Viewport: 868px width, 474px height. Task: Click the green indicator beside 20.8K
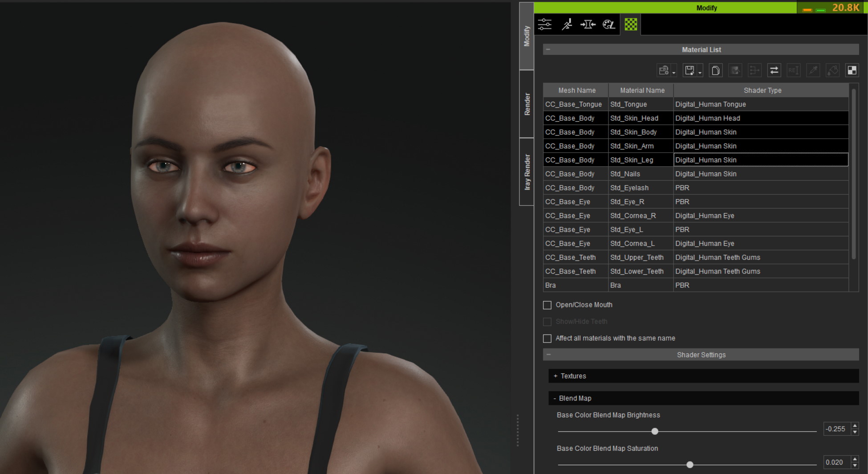[x=820, y=10]
